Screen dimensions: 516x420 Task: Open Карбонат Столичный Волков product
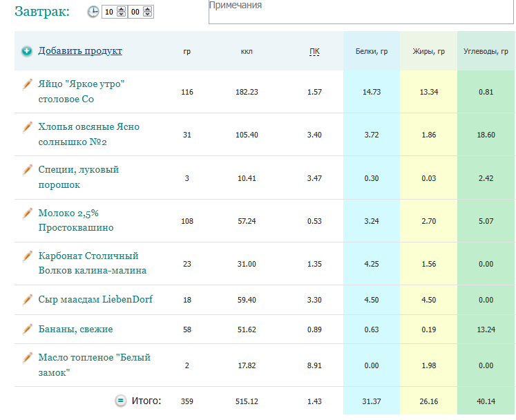[x=93, y=263]
